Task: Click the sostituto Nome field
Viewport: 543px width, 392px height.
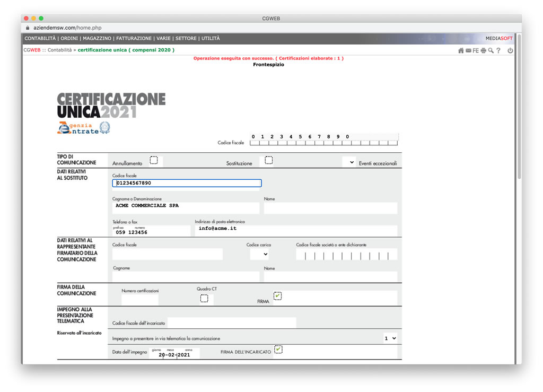Action: click(330, 207)
